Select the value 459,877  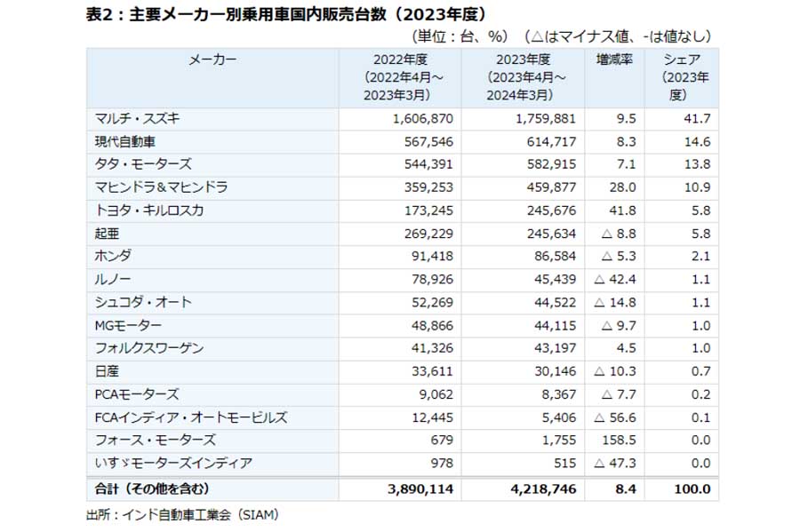551,187
